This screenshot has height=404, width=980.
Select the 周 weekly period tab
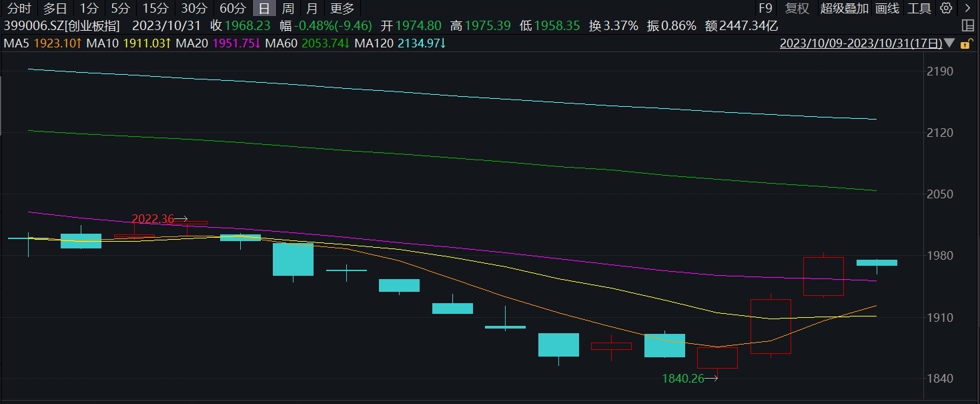(x=288, y=9)
